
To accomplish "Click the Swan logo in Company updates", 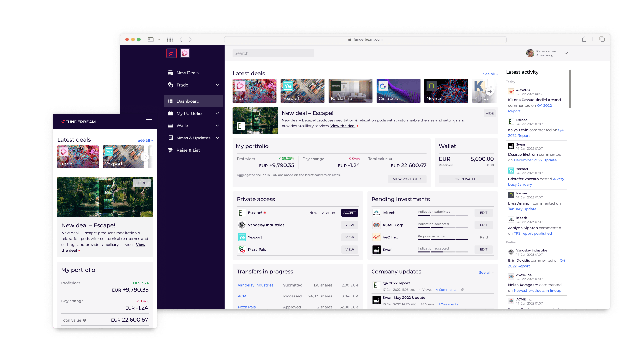I will [x=376, y=300].
